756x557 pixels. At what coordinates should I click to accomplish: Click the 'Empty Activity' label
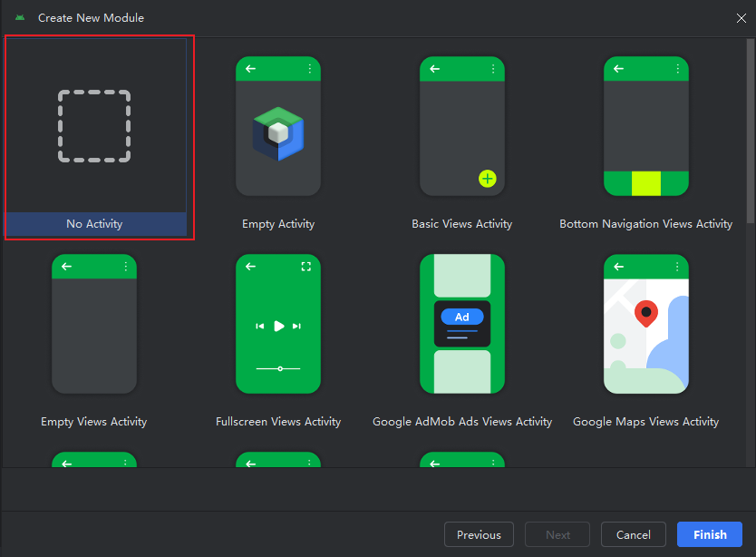pyautogui.click(x=278, y=224)
